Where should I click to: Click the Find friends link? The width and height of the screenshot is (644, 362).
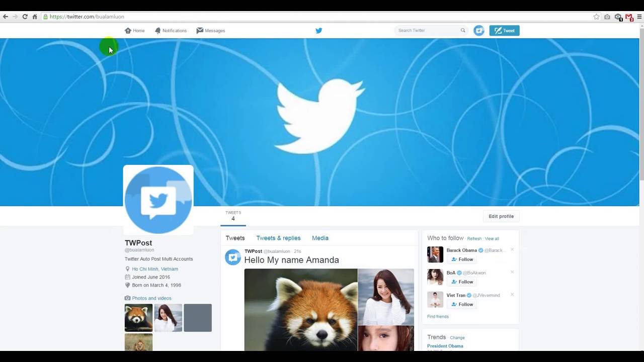438,317
